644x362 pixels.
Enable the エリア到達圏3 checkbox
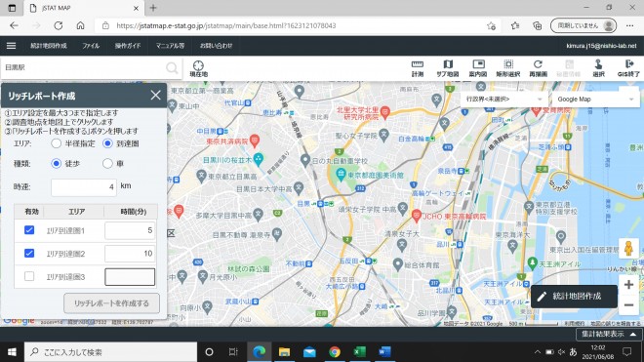pos(29,276)
